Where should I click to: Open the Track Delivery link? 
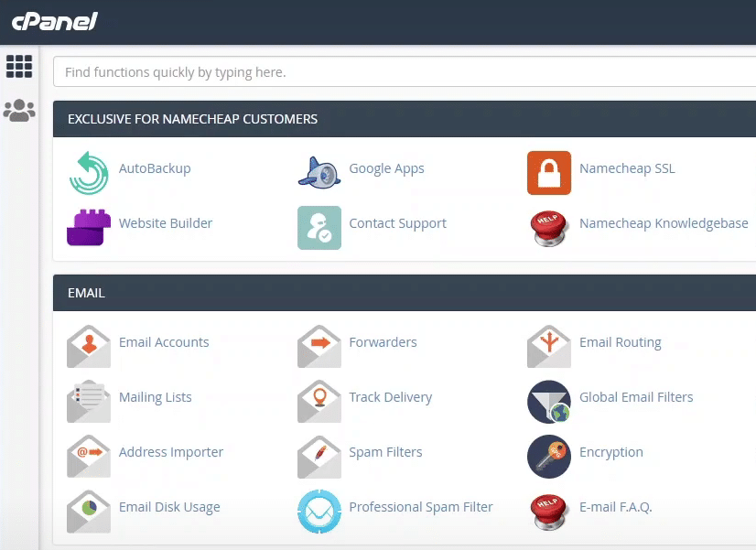[391, 397]
